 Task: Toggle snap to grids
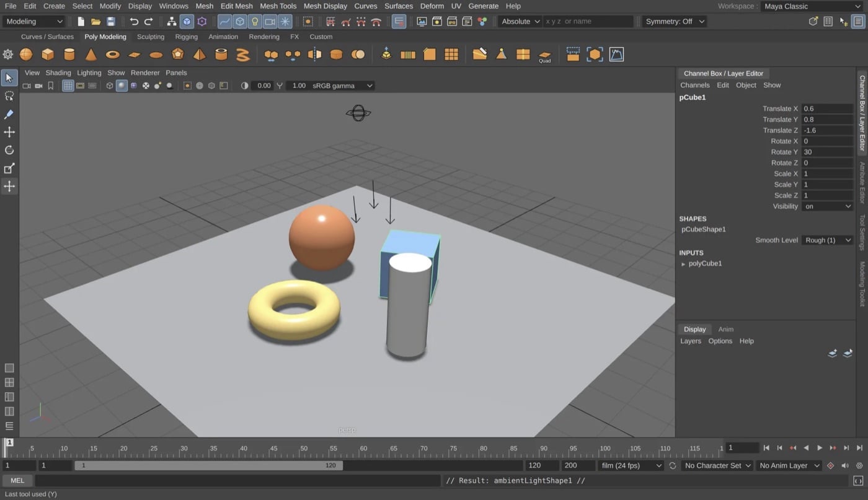330,21
